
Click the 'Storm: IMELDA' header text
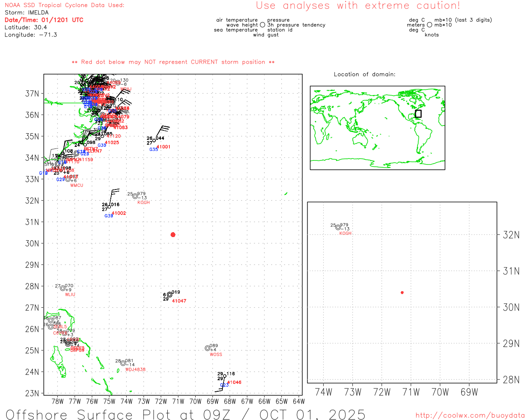click(x=27, y=13)
